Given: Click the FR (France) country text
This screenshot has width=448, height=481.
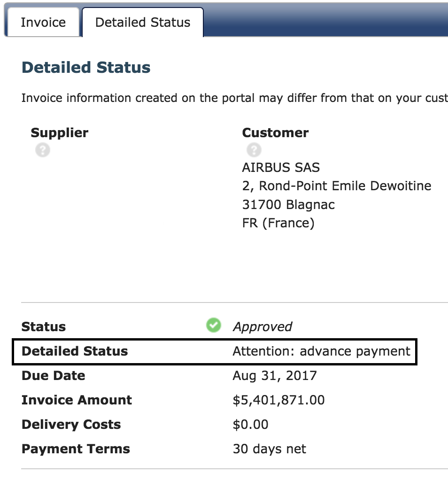Looking at the screenshot, I should pos(278,223).
